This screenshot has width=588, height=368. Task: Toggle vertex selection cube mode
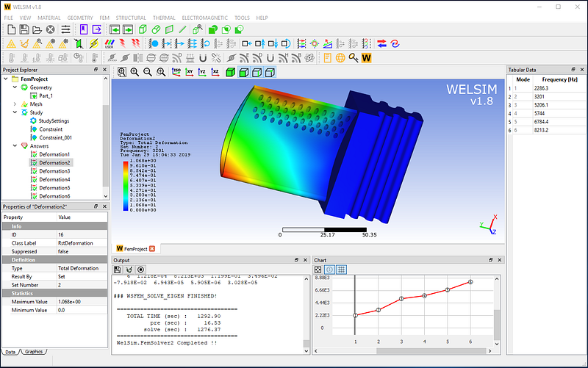pos(270,72)
